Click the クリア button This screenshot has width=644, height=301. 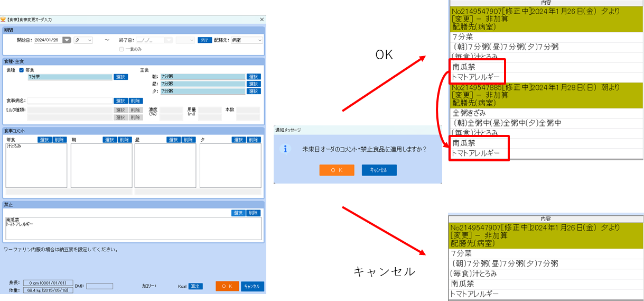click(204, 40)
